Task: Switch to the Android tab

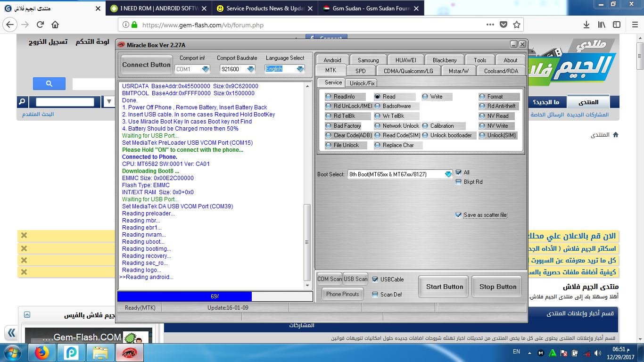Action: [x=332, y=60]
